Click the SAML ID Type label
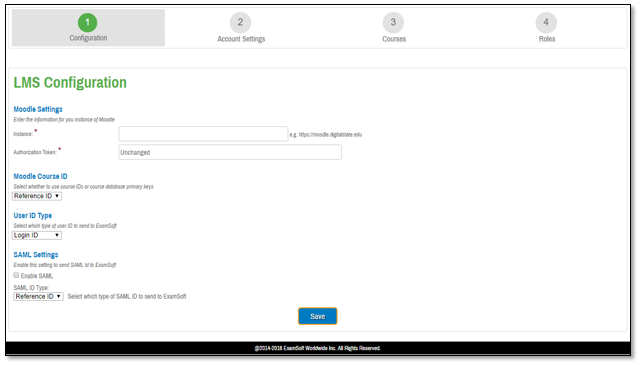This screenshot has height=365, width=640. click(31, 287)
